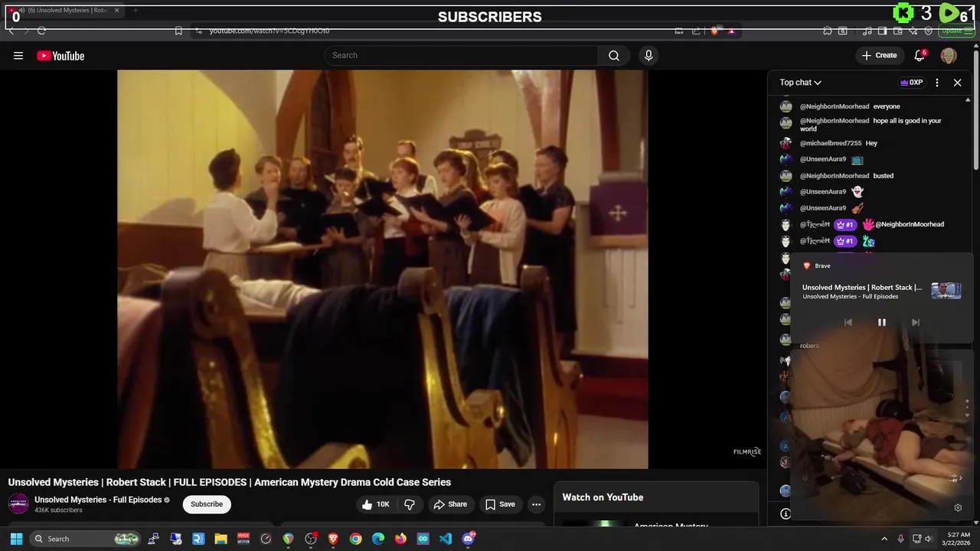
Task: Open Windows Start menu
Action: coord(16,539)
